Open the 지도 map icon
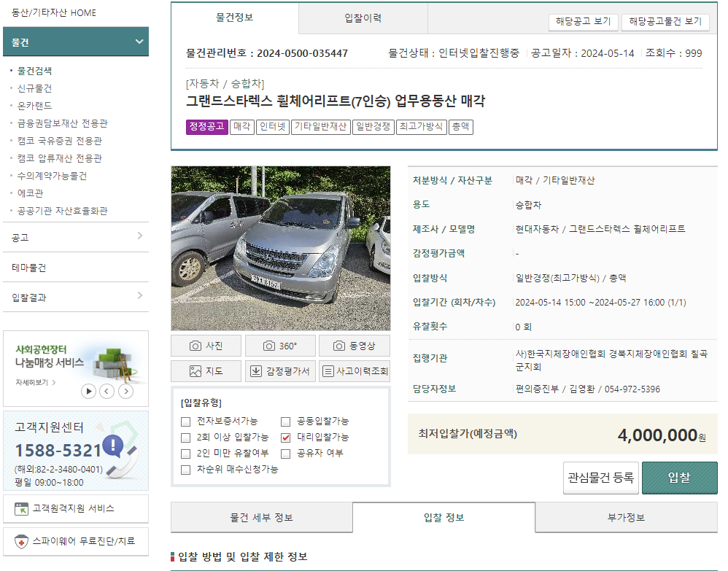728x571 pixels. pyautogui.click(x=205, y=370)
